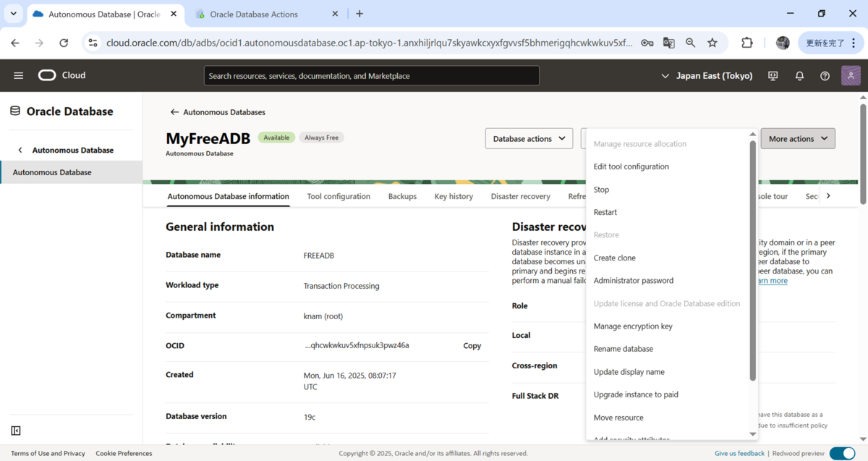Open the Japan East (Tokyo) region selector

(707, 75)
